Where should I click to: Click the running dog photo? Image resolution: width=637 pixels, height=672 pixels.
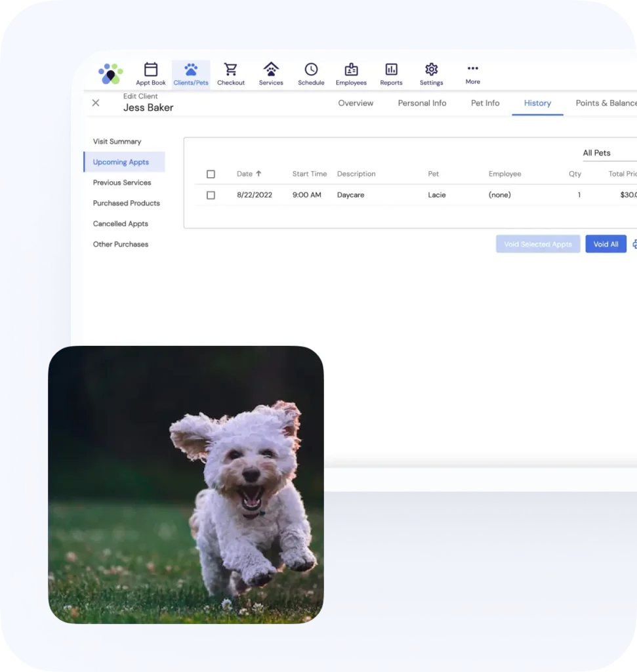[x=186, y=484]
